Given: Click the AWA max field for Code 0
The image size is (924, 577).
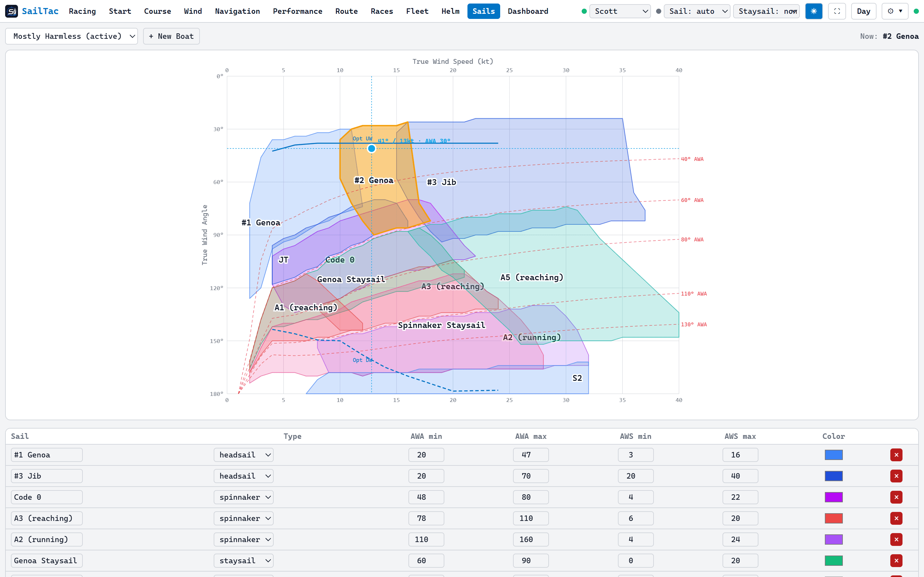Looking at the screenshot, I should coord(531,497).
